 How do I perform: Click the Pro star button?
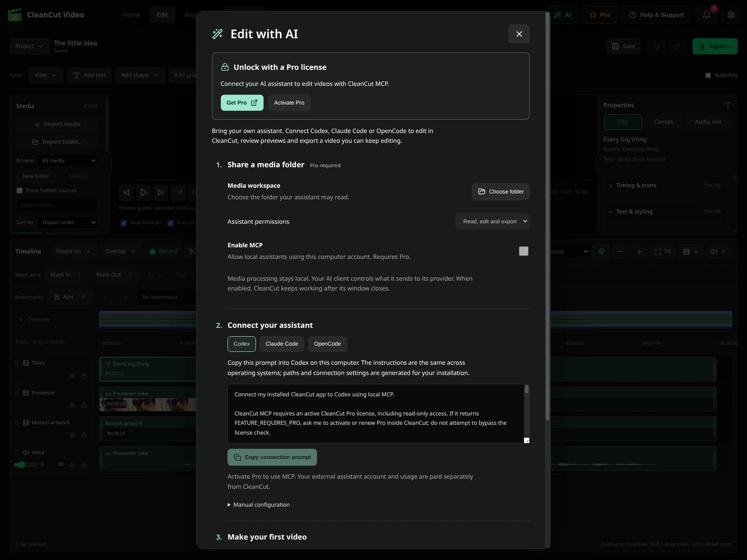(x=600, y=15)
